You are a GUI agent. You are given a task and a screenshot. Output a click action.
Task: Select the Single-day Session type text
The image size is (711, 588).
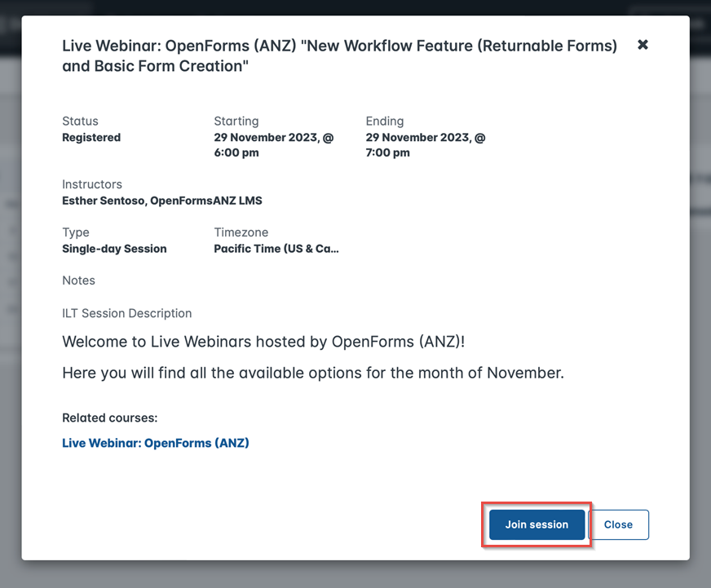(114, 248)
